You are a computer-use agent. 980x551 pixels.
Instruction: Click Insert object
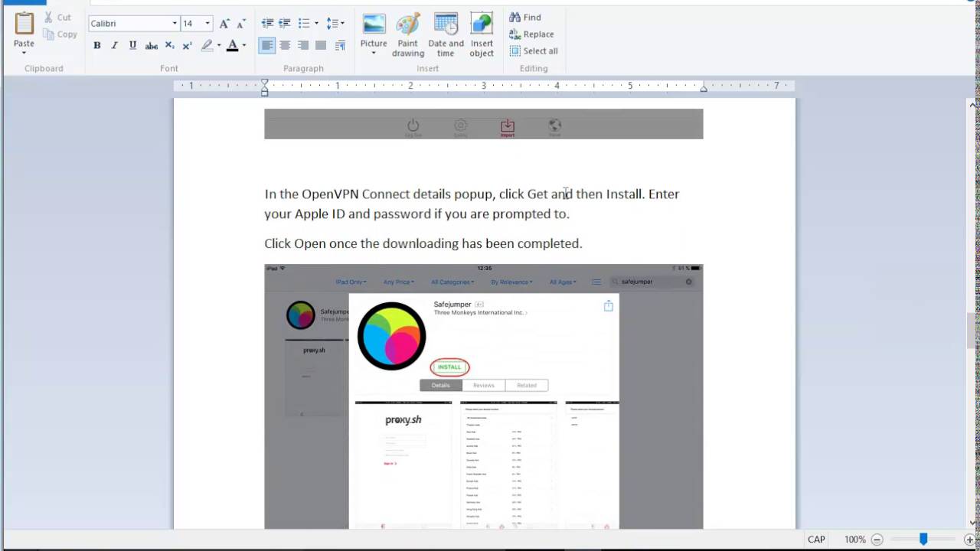point(482,34)
